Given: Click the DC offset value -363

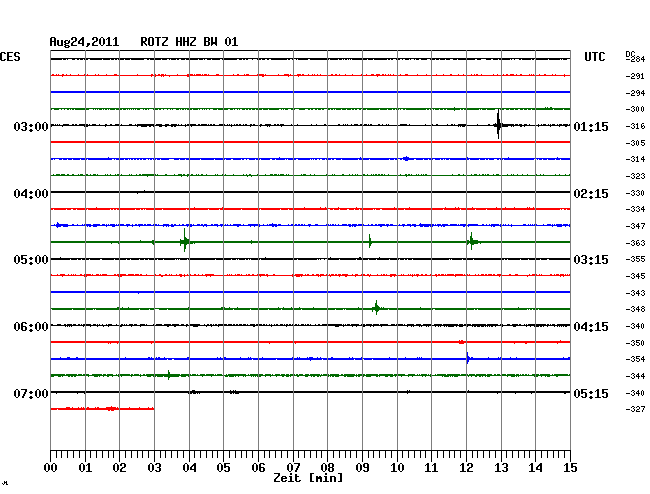Looking at the screenshot, I should point(635,243).
